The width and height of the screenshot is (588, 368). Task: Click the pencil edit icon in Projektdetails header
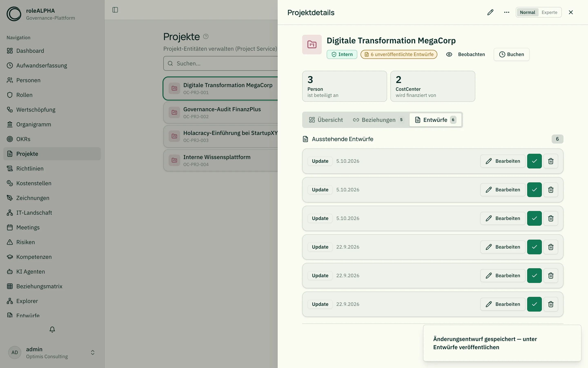(x=490, y=12)
